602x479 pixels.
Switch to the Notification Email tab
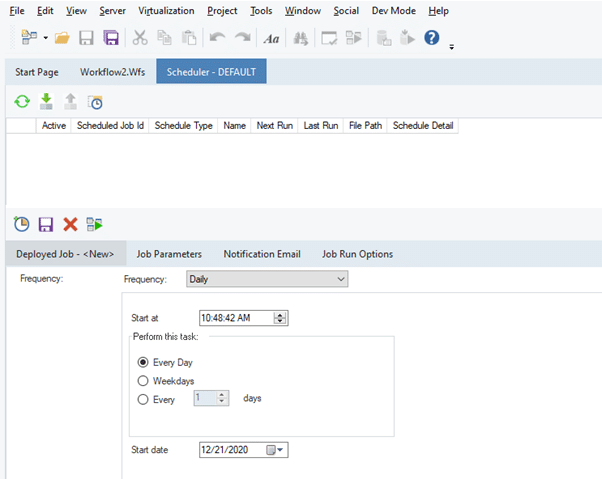coord(262,254)
